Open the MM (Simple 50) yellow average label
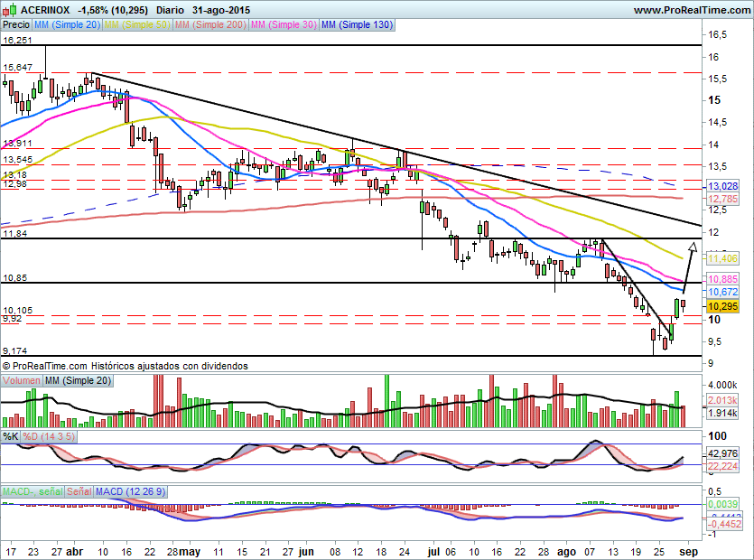The image size is (754, 560). point(137,24)
